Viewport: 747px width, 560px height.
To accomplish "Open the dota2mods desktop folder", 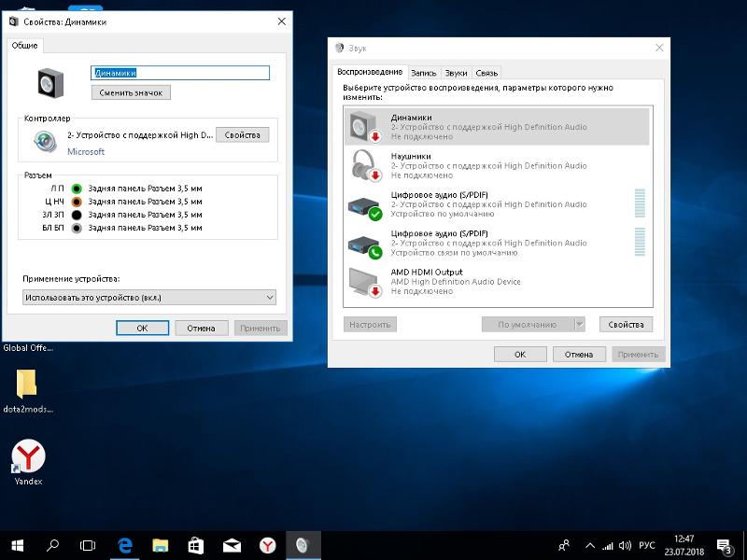I will tap(28, 390).
